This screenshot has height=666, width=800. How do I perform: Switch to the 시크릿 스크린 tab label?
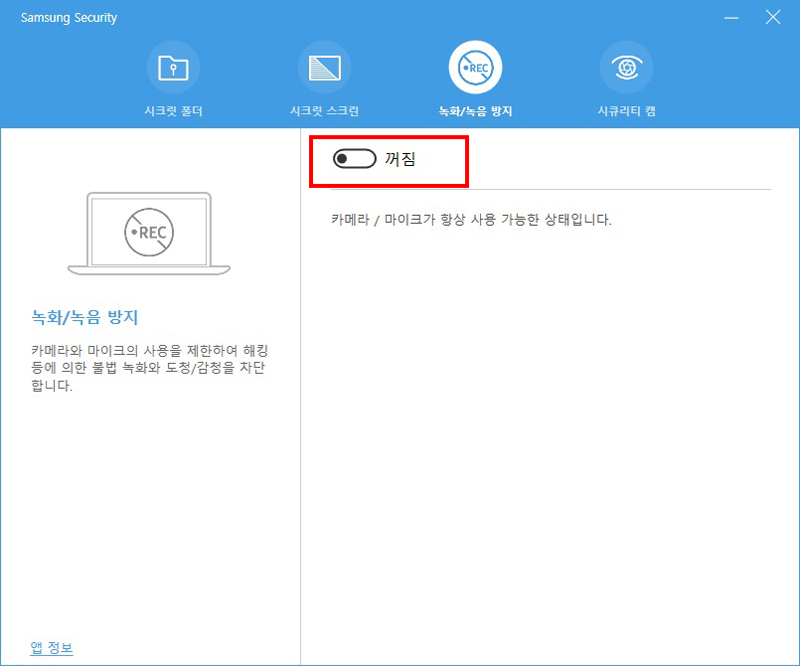(x=324, y=111)
